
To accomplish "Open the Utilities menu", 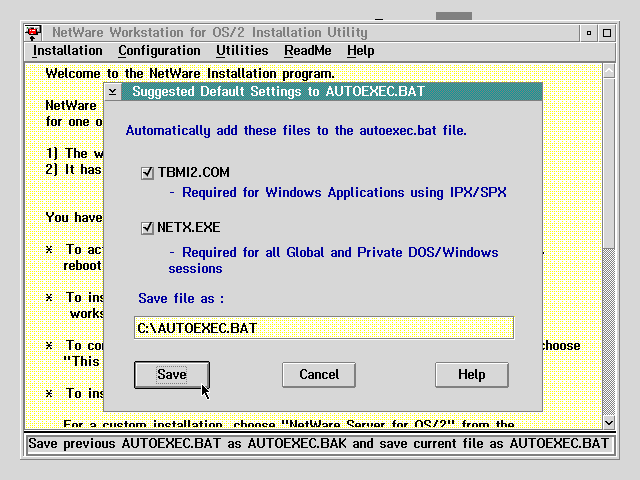I will click(242, 51).
